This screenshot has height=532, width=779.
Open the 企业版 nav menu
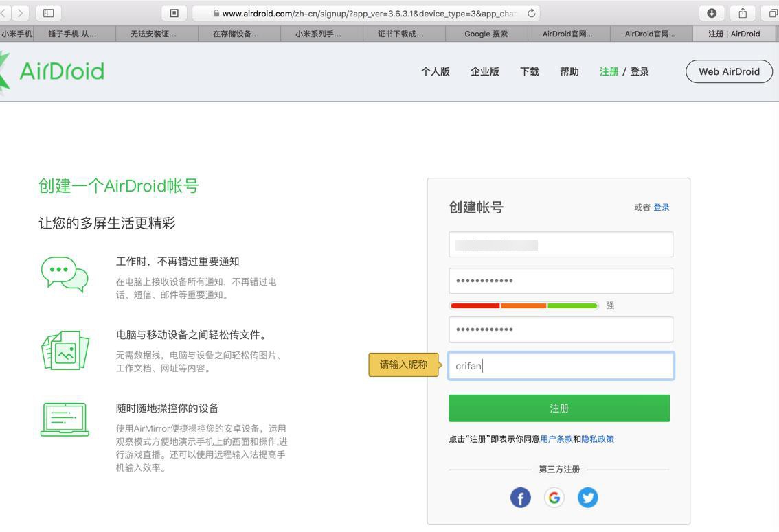[x=485, y=71]
